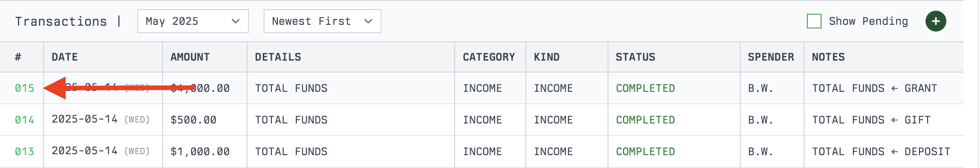The height and width of the screenshot is (168, 980).
Task: Click the NOTES column header
Action: (x=828, y=57)
